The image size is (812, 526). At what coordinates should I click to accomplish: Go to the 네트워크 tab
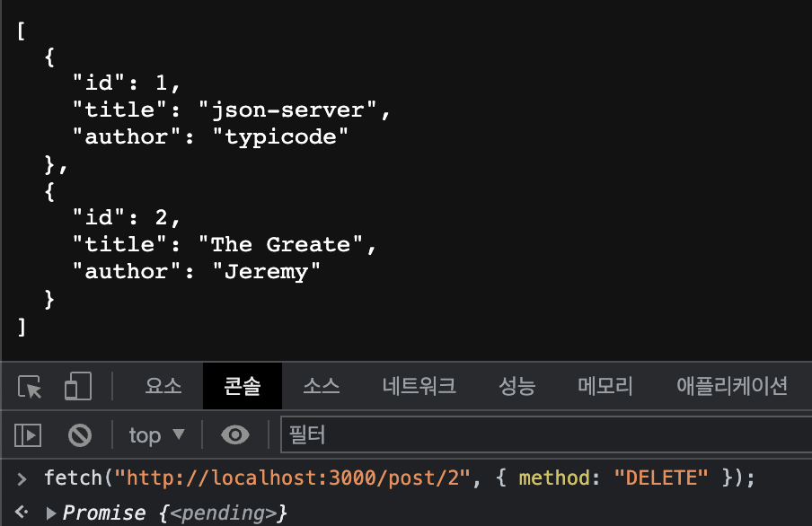[x=419, y=386]
